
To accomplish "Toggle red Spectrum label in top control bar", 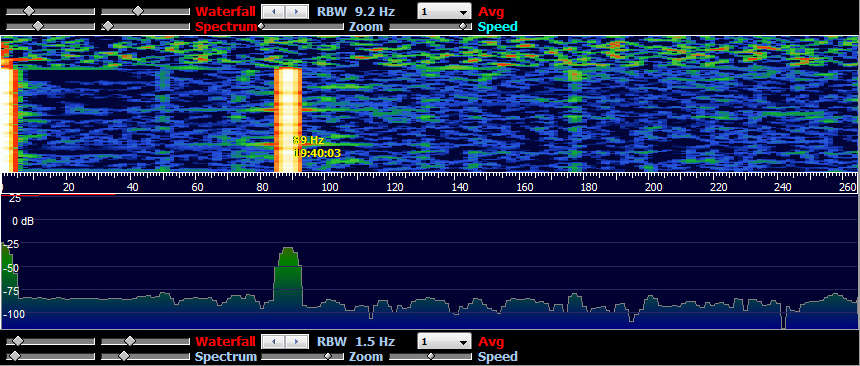I will click(226, 26).
